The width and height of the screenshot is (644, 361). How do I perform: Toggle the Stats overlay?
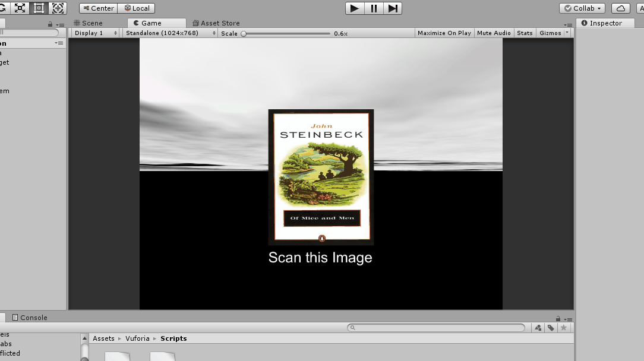pos(525,33)
